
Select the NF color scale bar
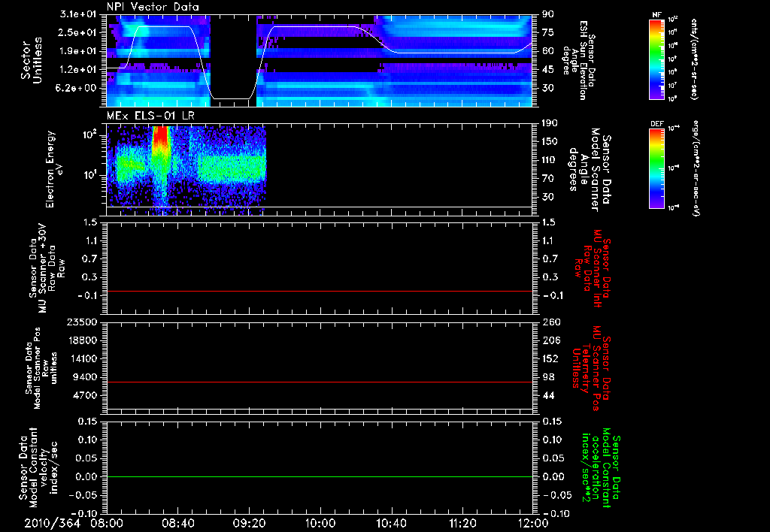tap(656, 59)
